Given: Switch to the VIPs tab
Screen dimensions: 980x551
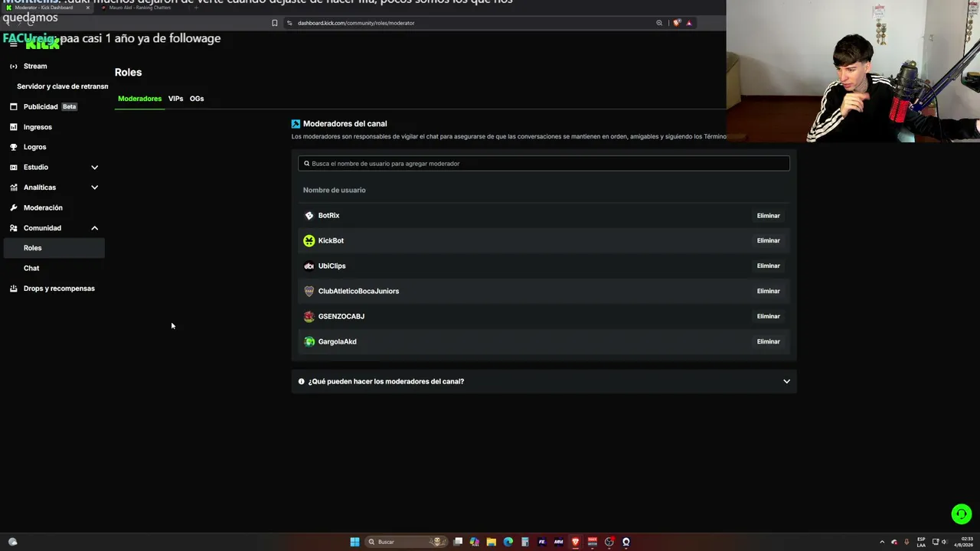Looking at the screenshot, I should pyautogui.click(x=176, y=99).
